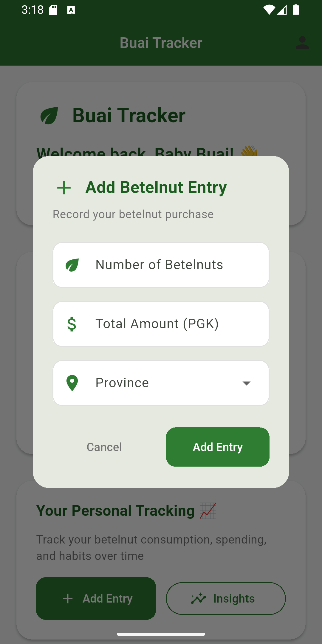Screen dimensions: 322x644
Task: Tap the Buai Tracker app bar title
Action: coord(161,43)
